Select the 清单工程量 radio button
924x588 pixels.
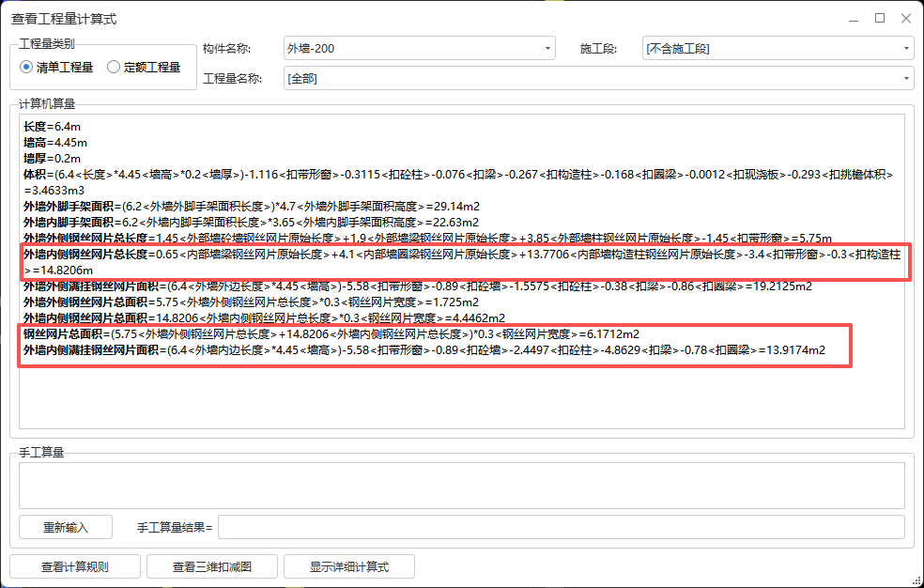pyautogui.click(x=25, y=67)
